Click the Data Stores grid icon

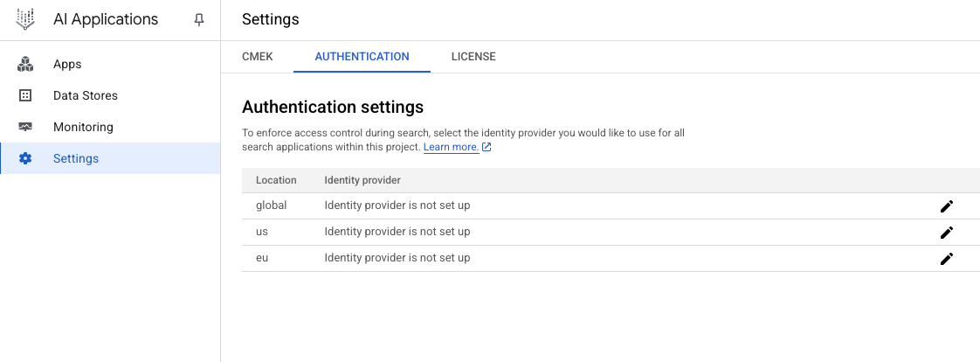pos(25,96)
